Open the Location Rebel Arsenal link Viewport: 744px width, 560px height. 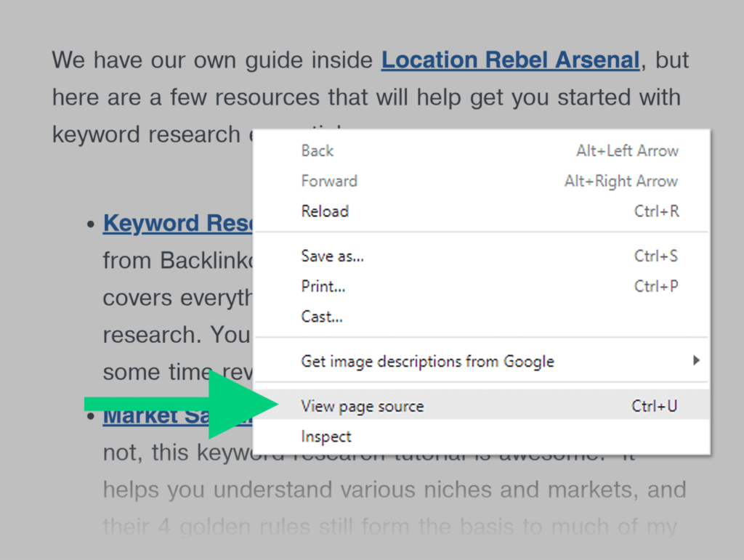[x=510, y=60]
